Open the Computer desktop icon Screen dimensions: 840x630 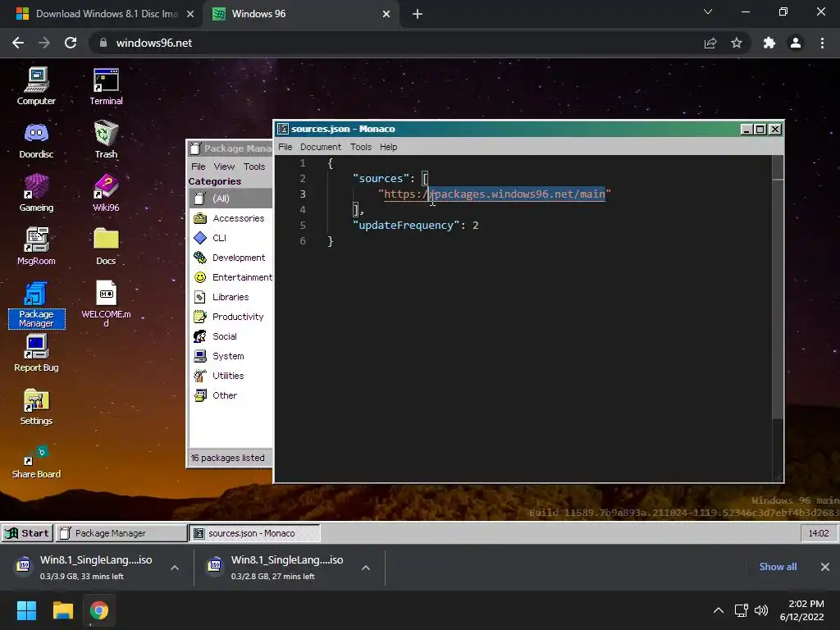point(36,85)
